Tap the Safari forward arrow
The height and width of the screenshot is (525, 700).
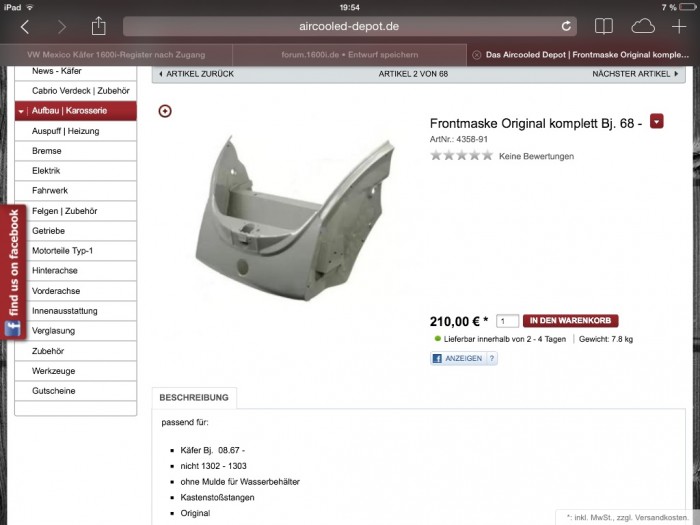(62, 27)
